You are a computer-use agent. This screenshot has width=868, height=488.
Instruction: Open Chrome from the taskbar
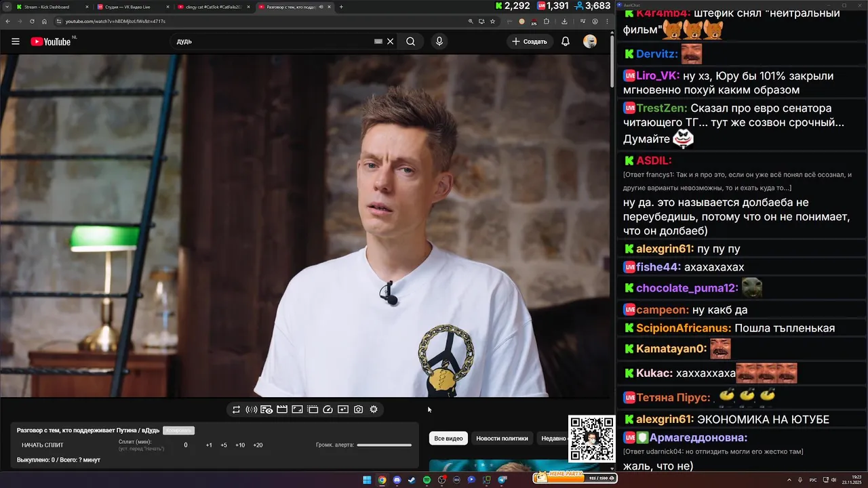pyautogui.click(x=382, y=480)
